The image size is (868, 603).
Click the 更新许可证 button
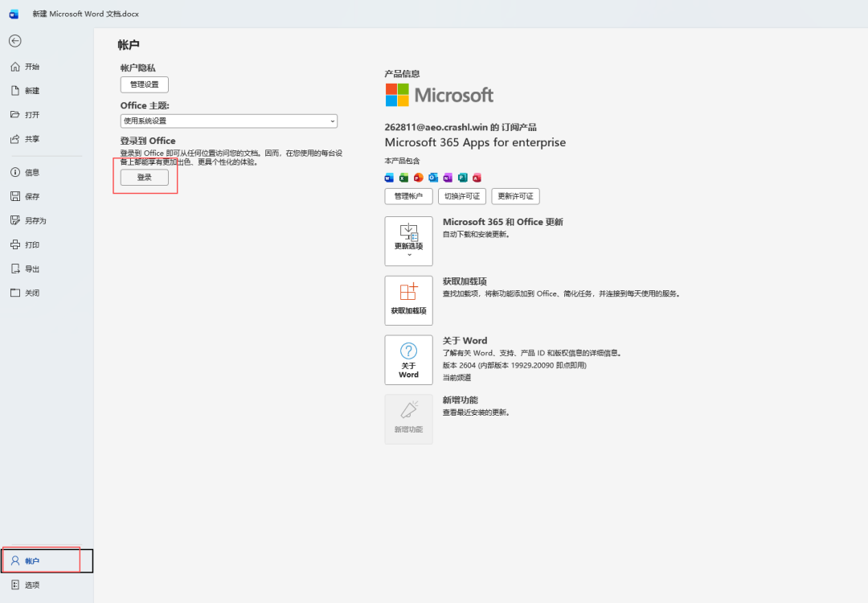click(515, 196)
